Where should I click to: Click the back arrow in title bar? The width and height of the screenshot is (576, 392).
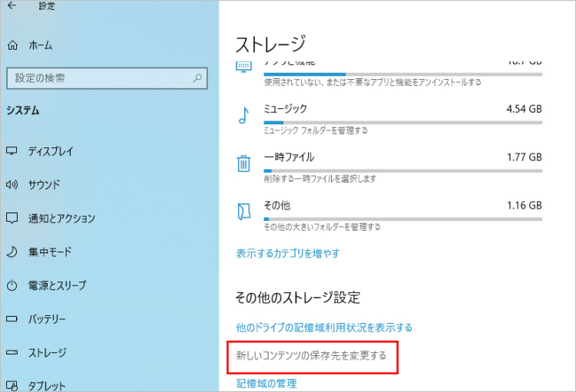pyautogui.click(x=12, y=7)
